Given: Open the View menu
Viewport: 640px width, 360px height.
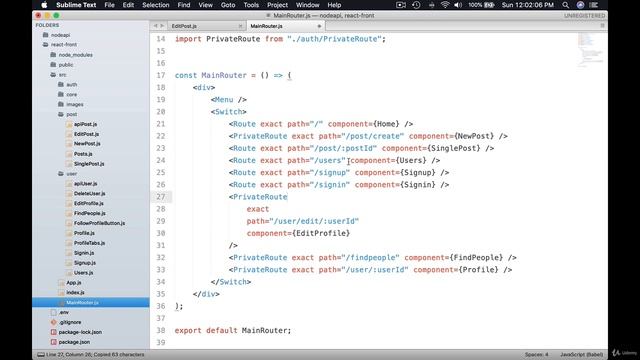Looking at the screenshot, I should [x=205, y=5].
